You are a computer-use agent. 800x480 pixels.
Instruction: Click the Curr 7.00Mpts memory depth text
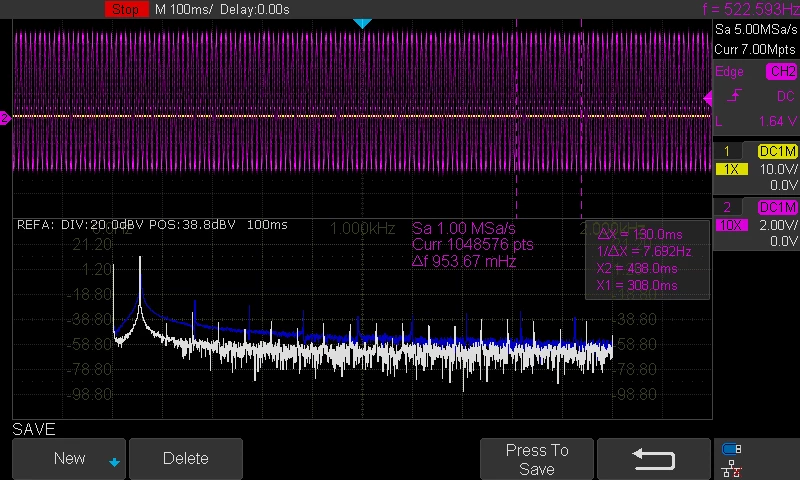[x=755, y=49]
